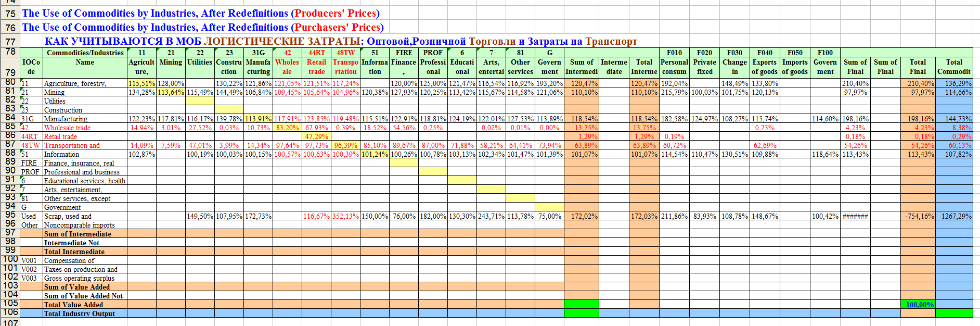Click the "Noncomparable imports" row label
Screen dimensions: 980x326
tap(79, 225)
